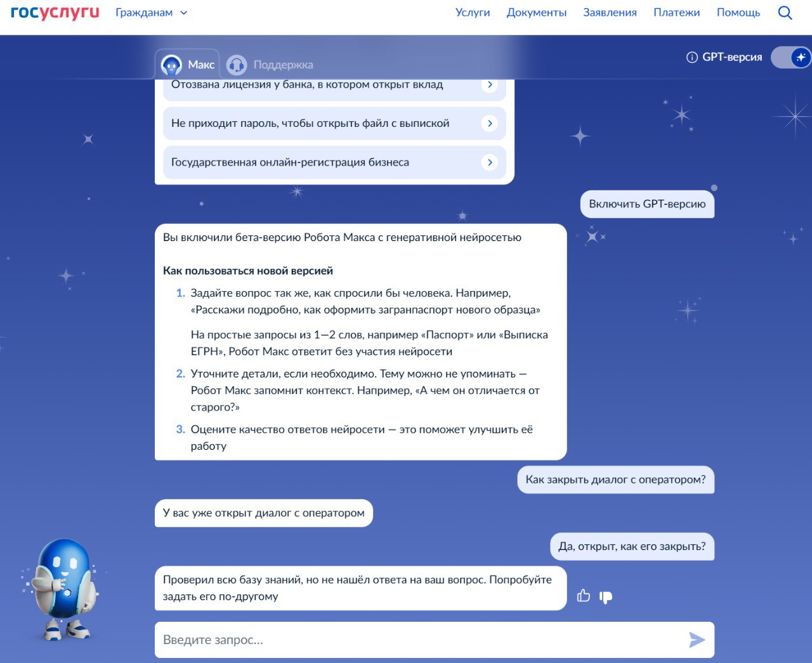Image resolution: width=812 pixels, height=663 pixels.
Task: Click the Поддержка headset icon
Action: pyautogui.click(x=237, y=65)
